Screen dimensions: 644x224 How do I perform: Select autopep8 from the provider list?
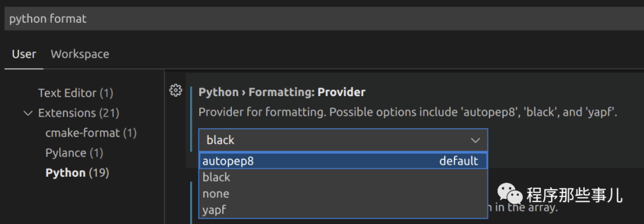343,161
